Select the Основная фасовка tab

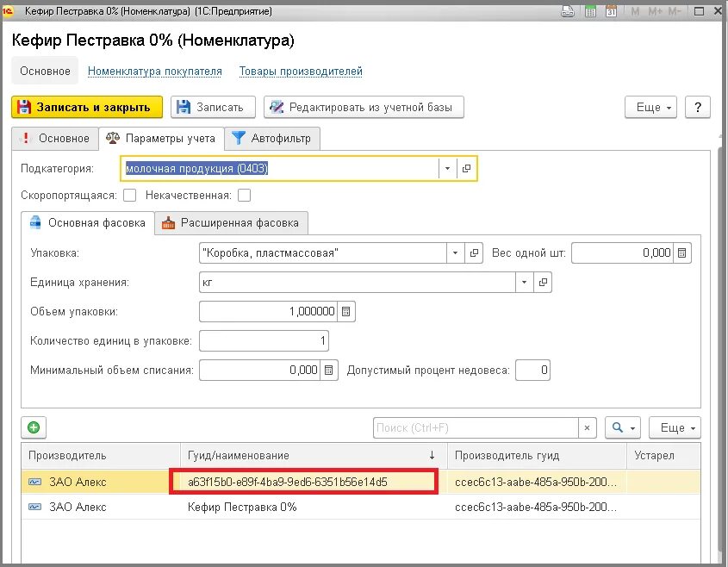[88, 223]
